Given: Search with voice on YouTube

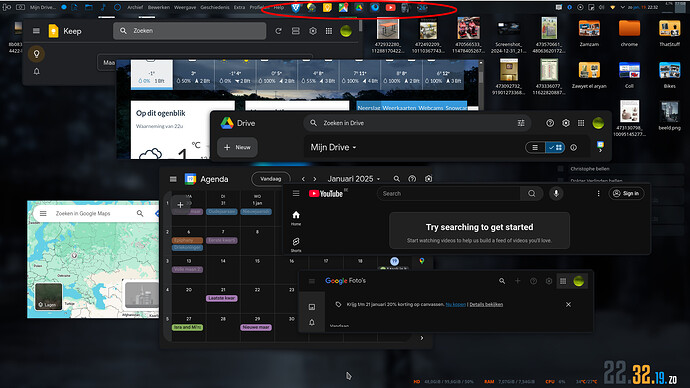Looking at the screenshot, I should click(x=556, y=194).
